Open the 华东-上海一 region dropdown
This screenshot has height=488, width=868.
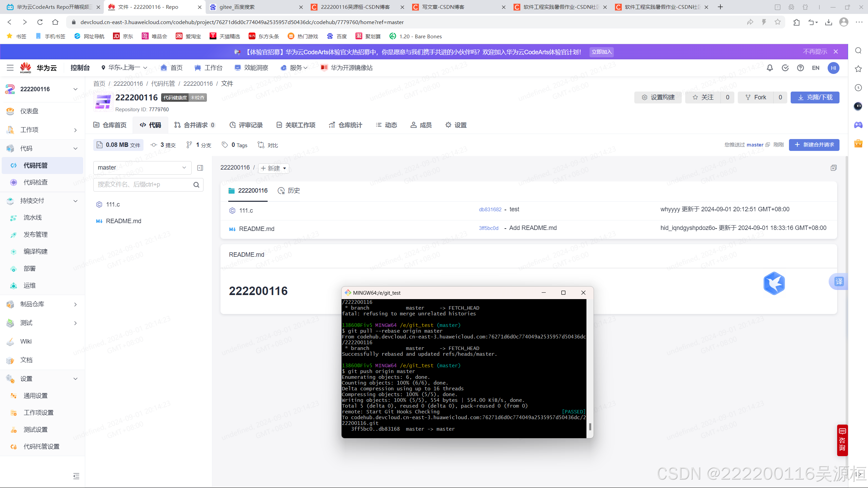[124, 68]
